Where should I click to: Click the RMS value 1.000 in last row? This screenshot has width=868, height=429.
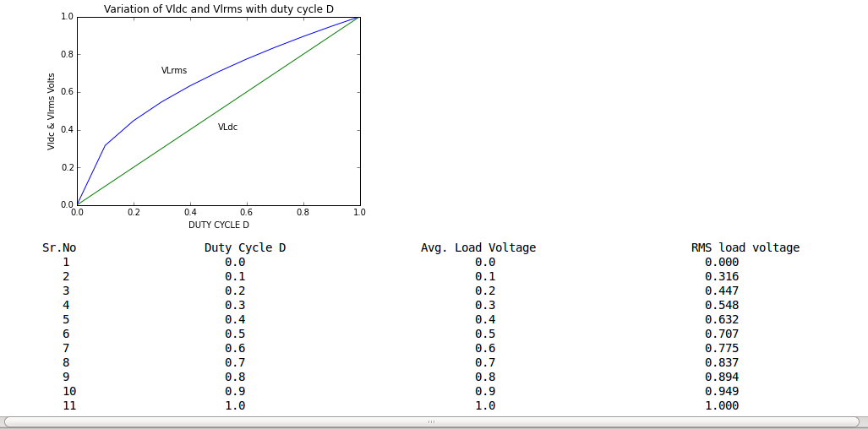722,405
